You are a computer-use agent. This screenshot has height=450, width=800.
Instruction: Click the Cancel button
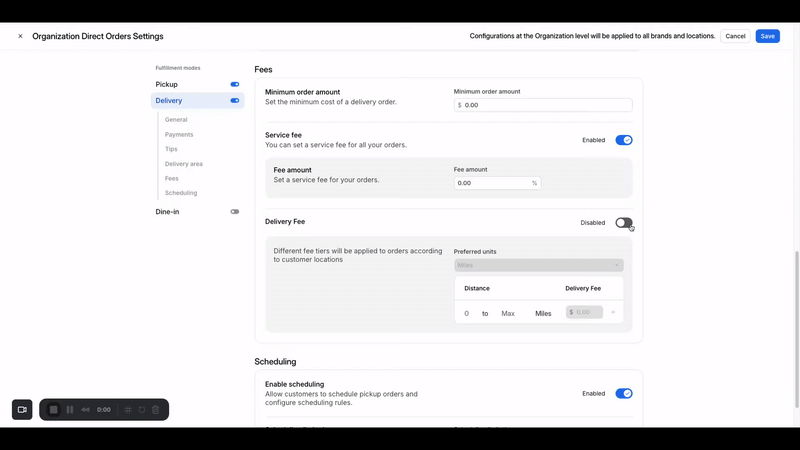735,36
